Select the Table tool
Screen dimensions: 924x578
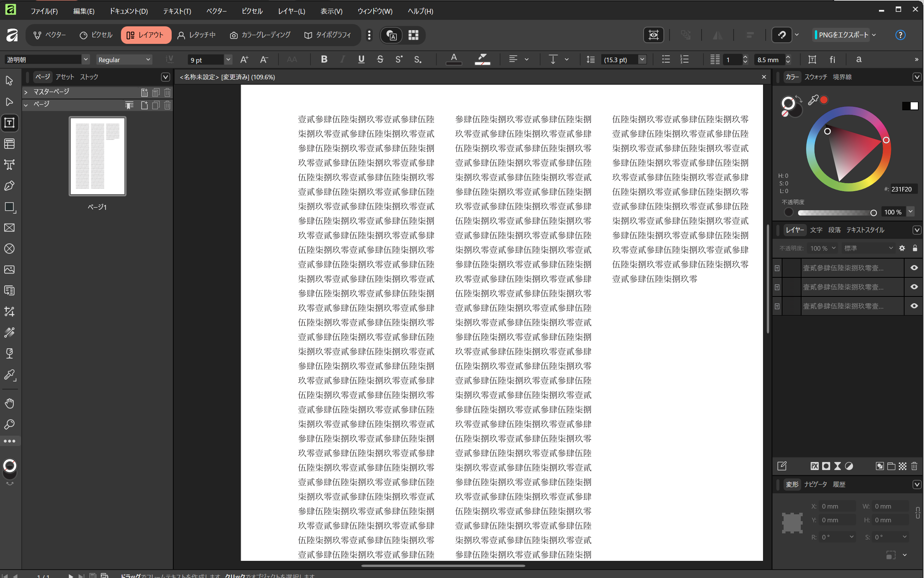click(x=10, y=144)
